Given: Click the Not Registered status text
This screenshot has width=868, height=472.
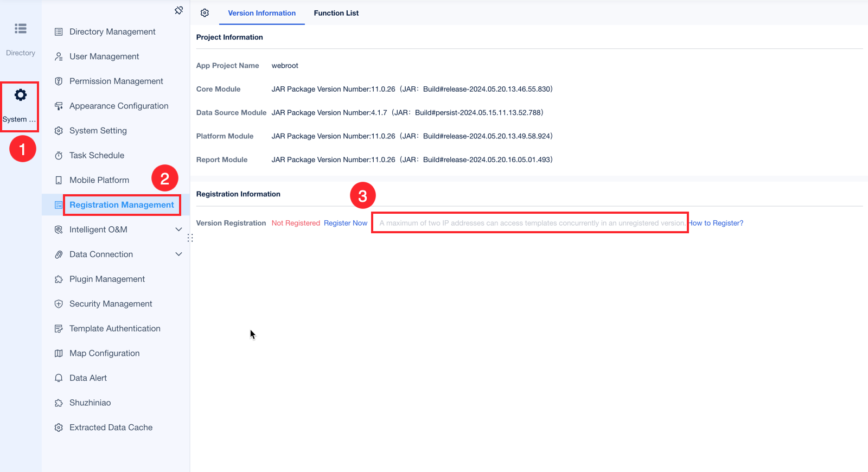Looking at the screenshot, I should tap(296, 223).
